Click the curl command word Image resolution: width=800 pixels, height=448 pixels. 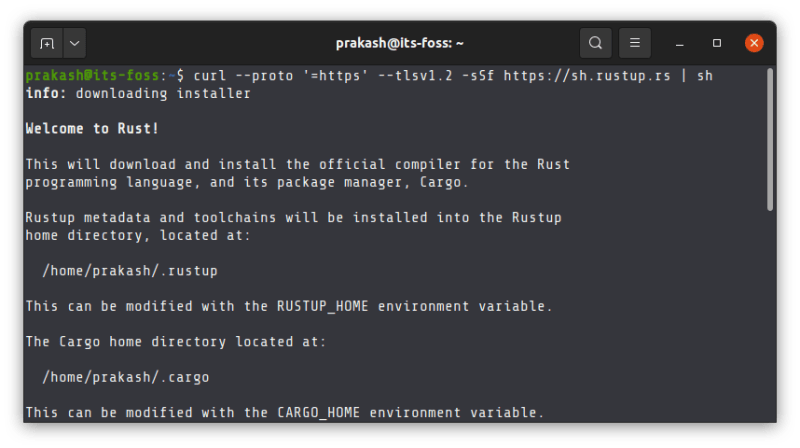209,75
